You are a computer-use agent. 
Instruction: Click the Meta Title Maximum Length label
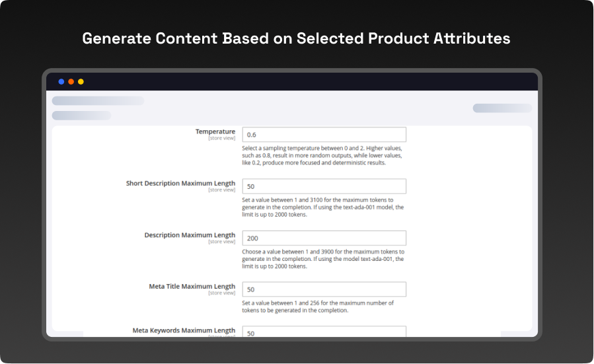[192, 286]
